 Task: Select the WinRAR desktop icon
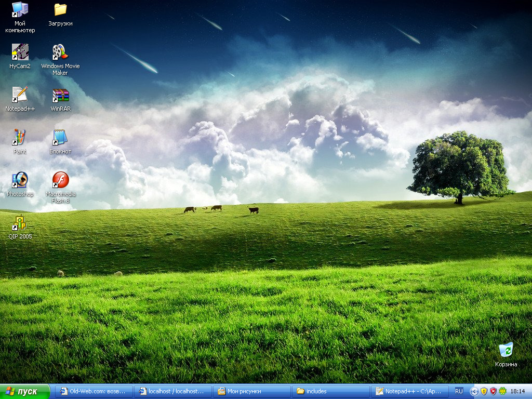60,96
